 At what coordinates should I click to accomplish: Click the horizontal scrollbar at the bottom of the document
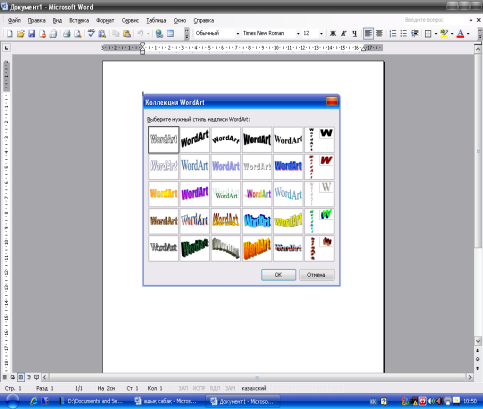tap(257, 377)
